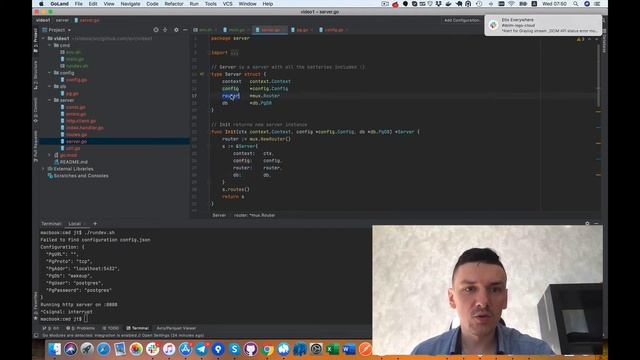640x360 pixels.
Task: Hide the Project panel with minus icon
Action: (185, 30)
